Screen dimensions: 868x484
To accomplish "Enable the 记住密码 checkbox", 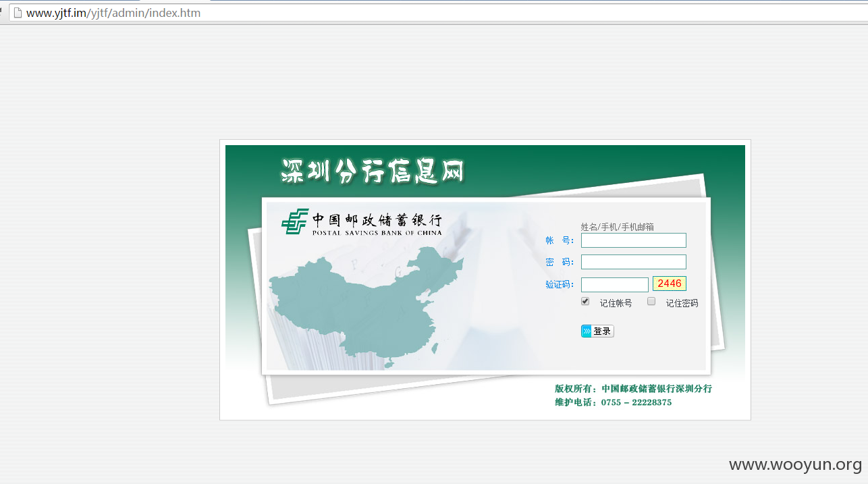I will tap(651, 302).
